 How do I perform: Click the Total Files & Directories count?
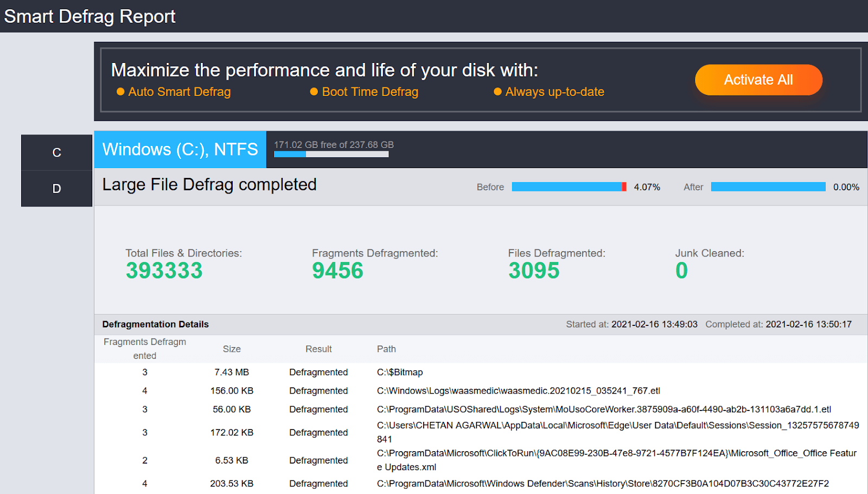pos(164,270)
